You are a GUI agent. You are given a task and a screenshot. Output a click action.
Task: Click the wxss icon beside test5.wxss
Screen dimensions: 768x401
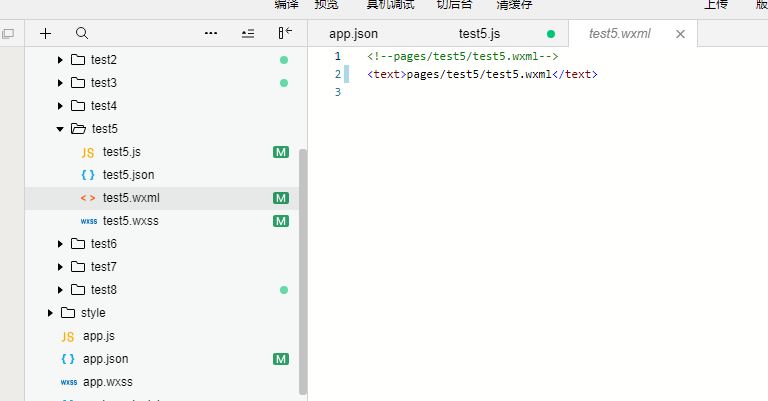(x=89, y=221)
